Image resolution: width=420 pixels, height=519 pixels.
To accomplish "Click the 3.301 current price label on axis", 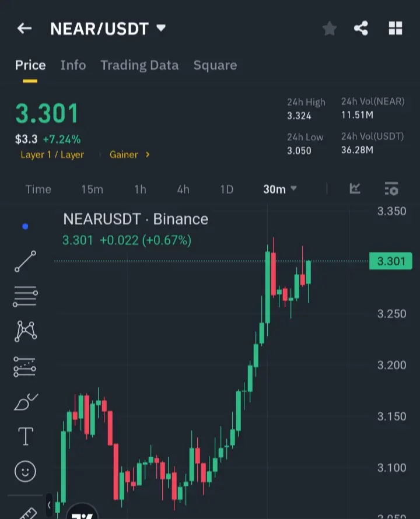I will click(x=391, y=261).
